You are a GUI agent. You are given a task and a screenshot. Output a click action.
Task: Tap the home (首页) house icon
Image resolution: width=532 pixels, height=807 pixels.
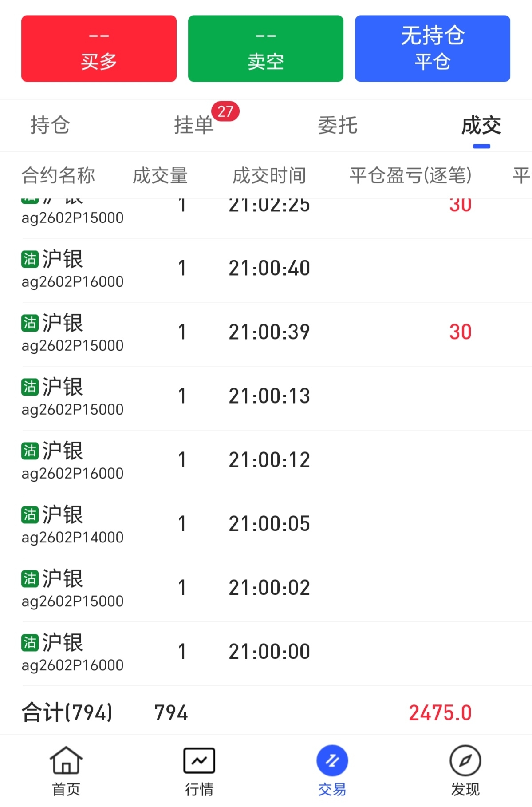[66, 760]
